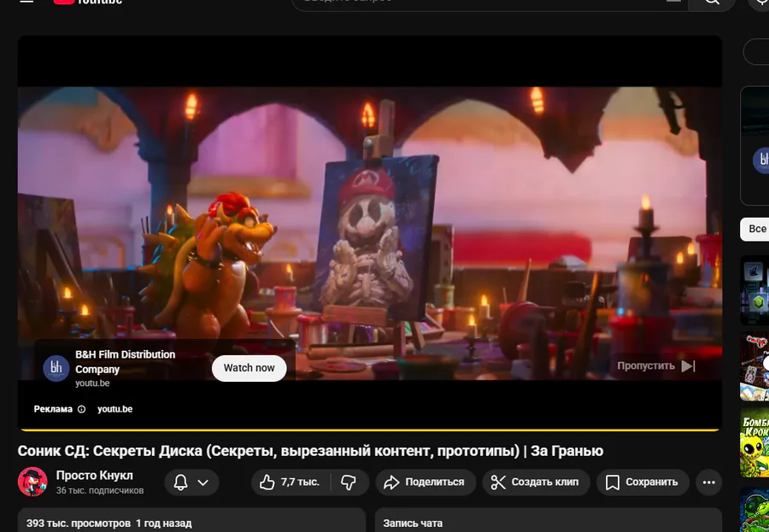Go to the YouTube home logo
Image resolution: width=769 pixels, height=532 pixels.
coord(88,2)
